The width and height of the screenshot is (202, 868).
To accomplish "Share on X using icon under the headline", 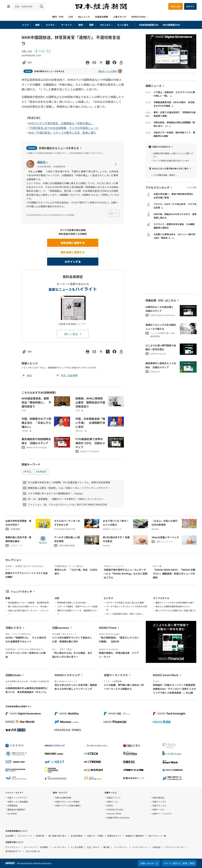I will [108, 62].
